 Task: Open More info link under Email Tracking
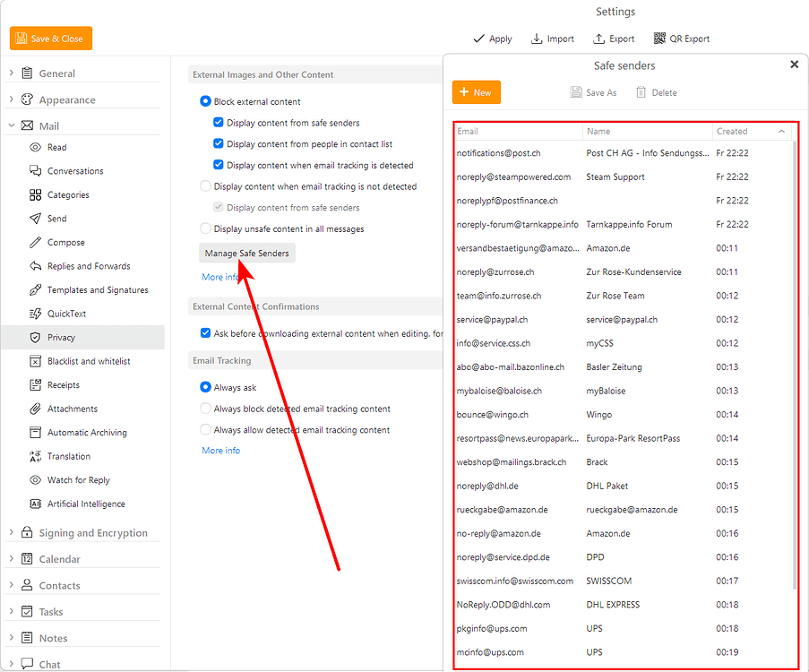(220, 450)
